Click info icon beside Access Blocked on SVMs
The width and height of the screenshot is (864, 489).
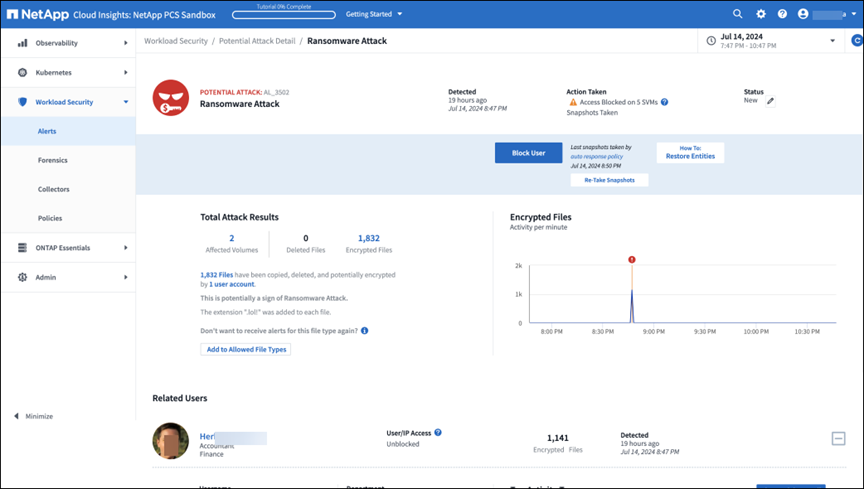(x=664, y=102)
